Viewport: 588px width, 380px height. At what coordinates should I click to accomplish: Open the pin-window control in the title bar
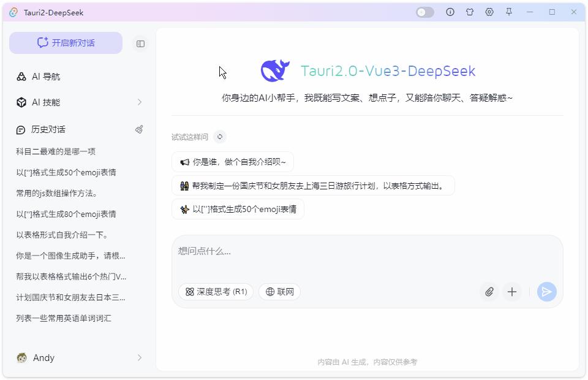click(x=509, y=12)
